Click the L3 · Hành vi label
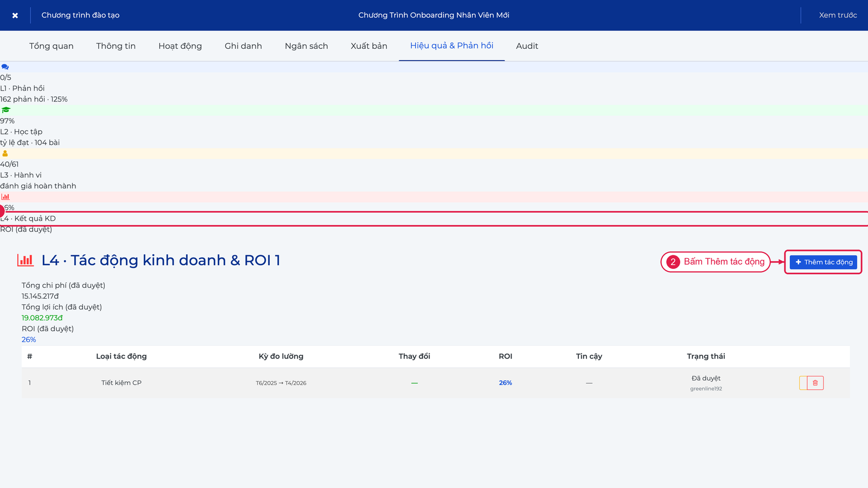868x488 pixels. pos(21,175)
